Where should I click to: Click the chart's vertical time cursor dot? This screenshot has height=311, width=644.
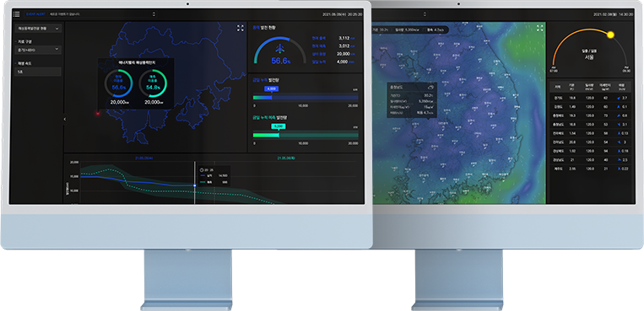tap(194, 185)
